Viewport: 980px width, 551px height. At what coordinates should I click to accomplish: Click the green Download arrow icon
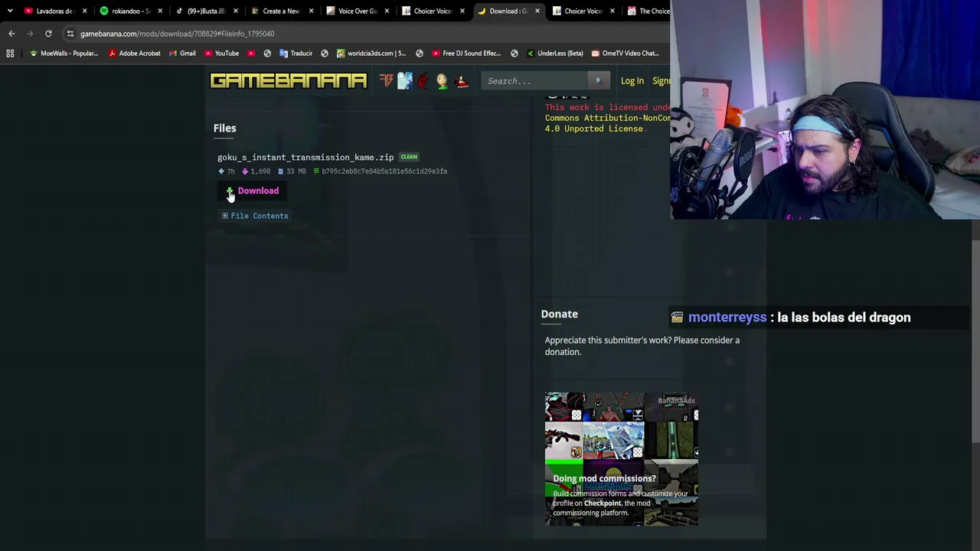[230, 191]
